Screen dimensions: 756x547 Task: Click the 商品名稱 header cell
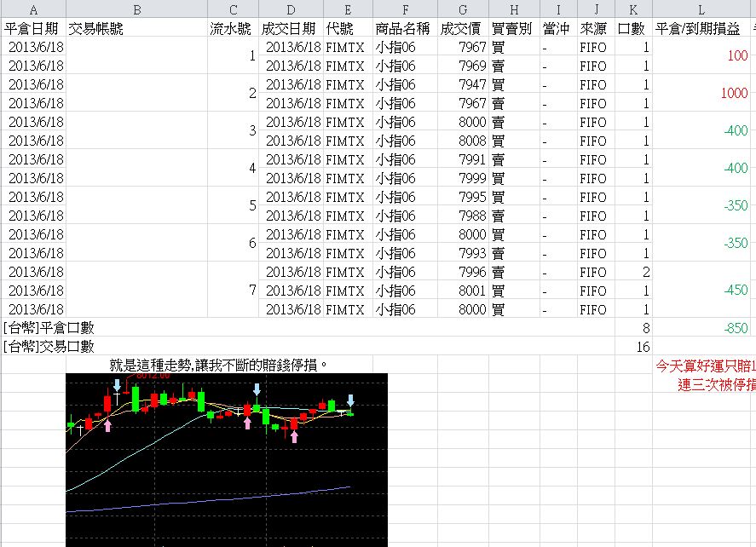[x=406, y=28]
